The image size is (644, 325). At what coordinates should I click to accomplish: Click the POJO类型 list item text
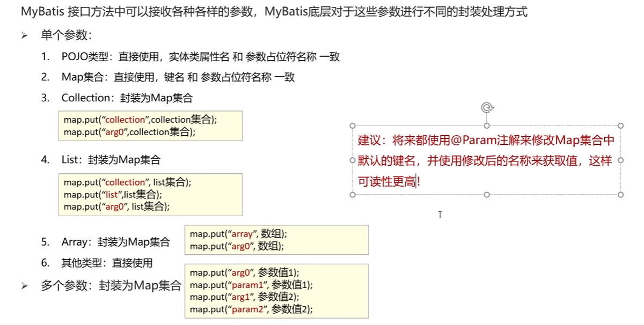201,57
